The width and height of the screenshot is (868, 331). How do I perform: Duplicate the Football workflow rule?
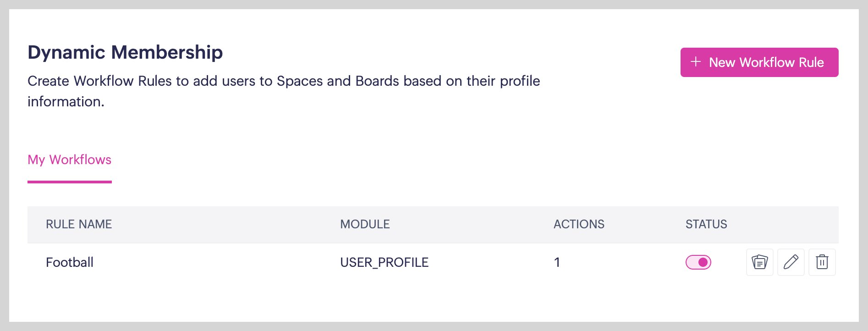759,262
